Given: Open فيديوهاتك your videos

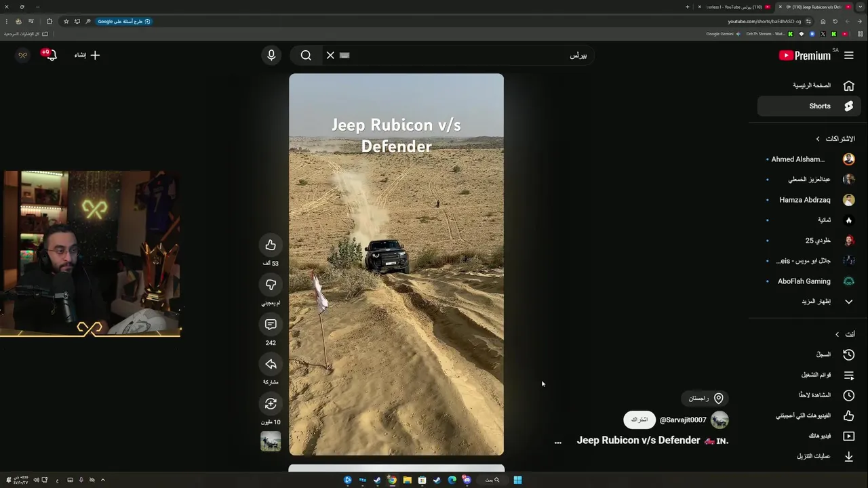Looking at the screenshot, I should click(x=809, y=436).
